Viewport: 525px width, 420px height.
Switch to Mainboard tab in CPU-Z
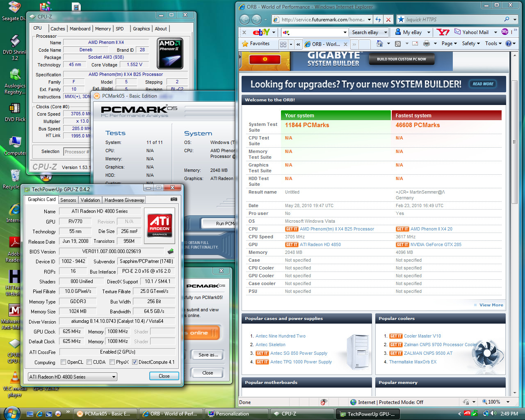[80, 29]
